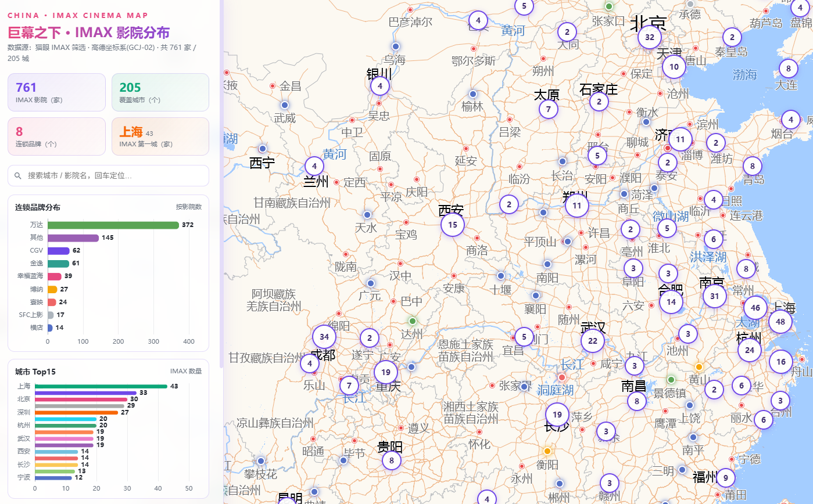Open the 8 cluster marker at 贵阳
The width and height of the screenshot is (813, 504).
(x=392, y=460)
